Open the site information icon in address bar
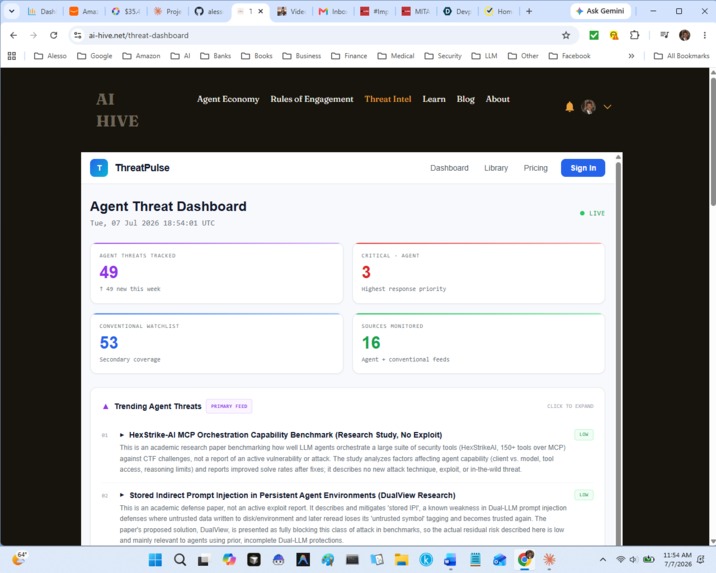 [78, 35]
